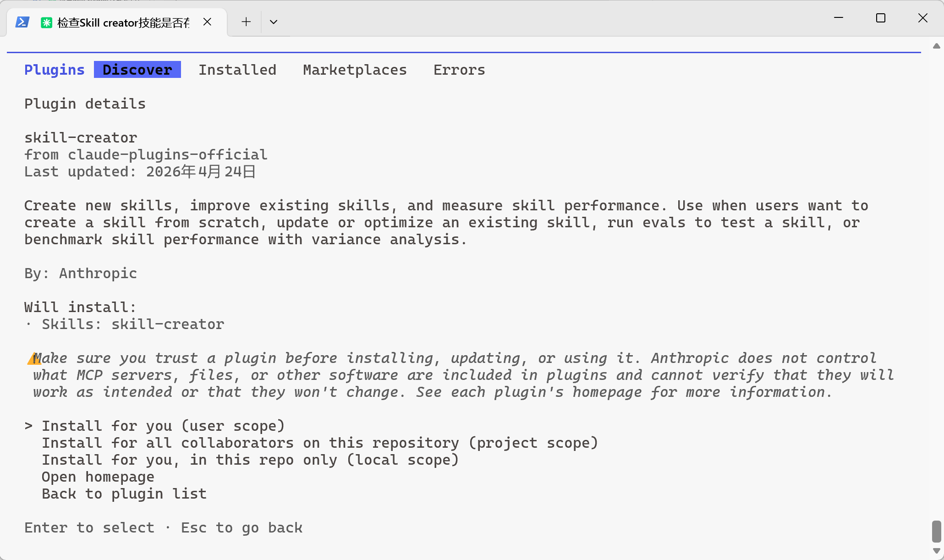Click the 'Plugin details' heading
944x560 pixels.
click(85, 104)
